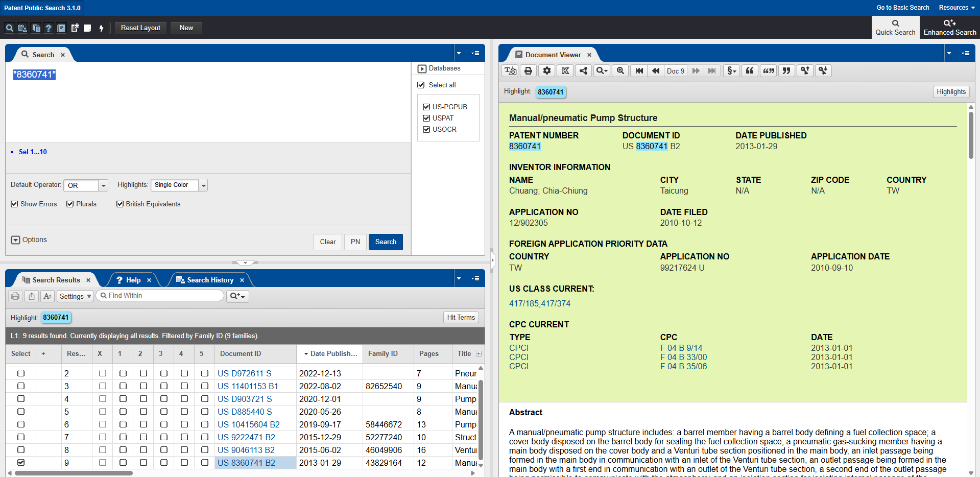Click the lightning bolt icon
Image resolution: width=980 pixels, height=477 pixels.
coord(101,28)
